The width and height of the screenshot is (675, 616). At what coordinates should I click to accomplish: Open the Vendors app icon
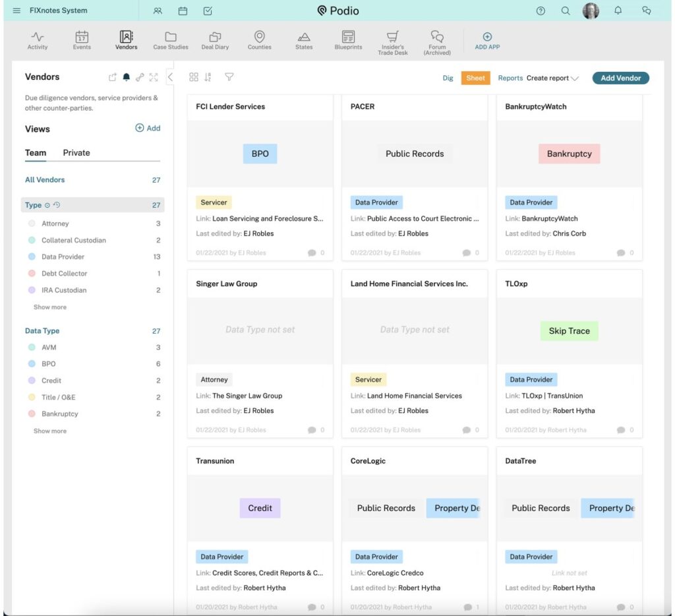(x=126, y=40)
